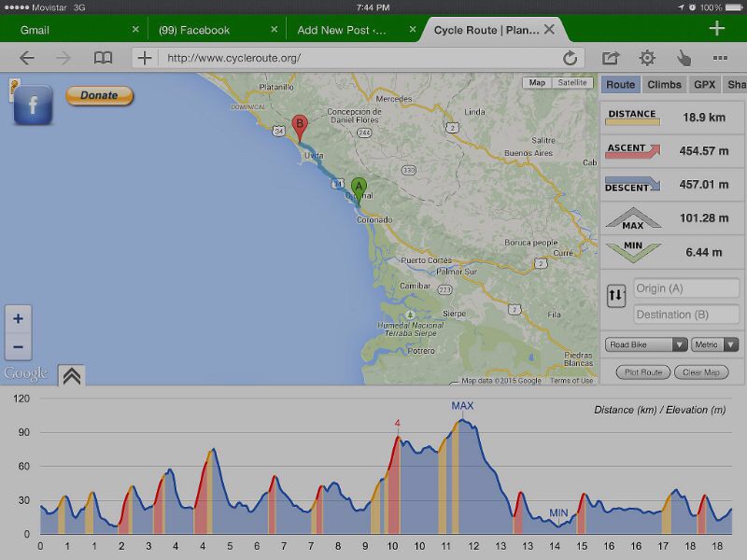Click the Origin (A) input field

click(x=686, y=288)
